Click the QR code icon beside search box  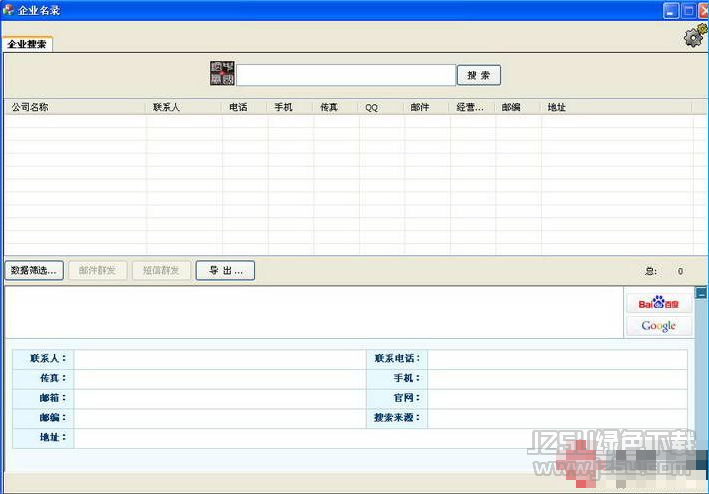tap(222, 74)
